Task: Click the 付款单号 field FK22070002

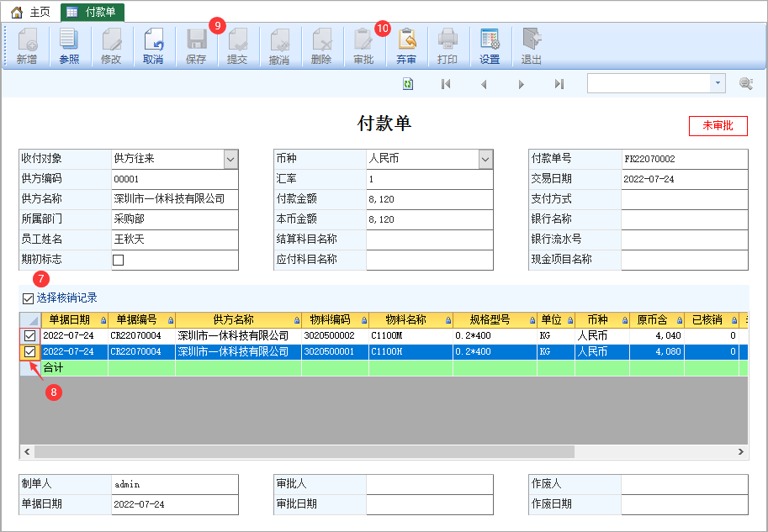Action: (684, 159)
